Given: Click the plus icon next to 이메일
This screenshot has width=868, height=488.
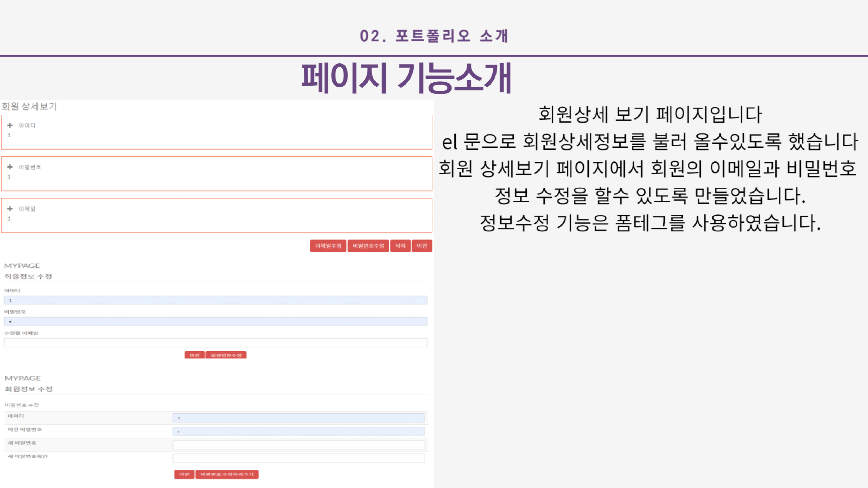Looking at the screenshot, I should coord(10,209).
